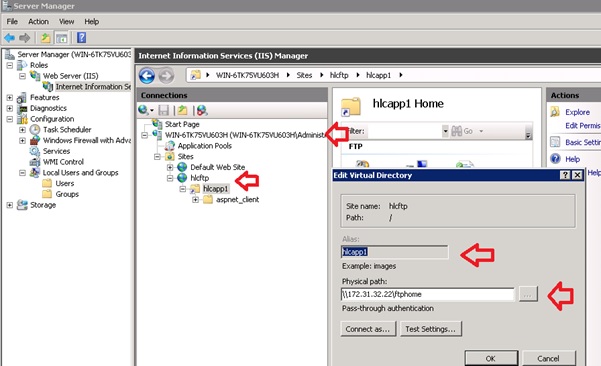Select Internet Information Services in tree
Viewport: 601px width, 366px height.
tap(93, 87)
